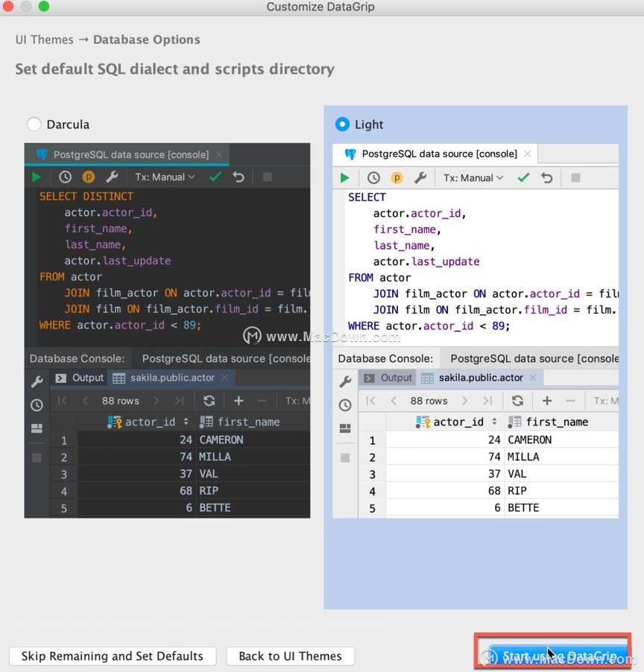
Task: Click BETTE cell in Light preview table
Action: coord(562,508)
